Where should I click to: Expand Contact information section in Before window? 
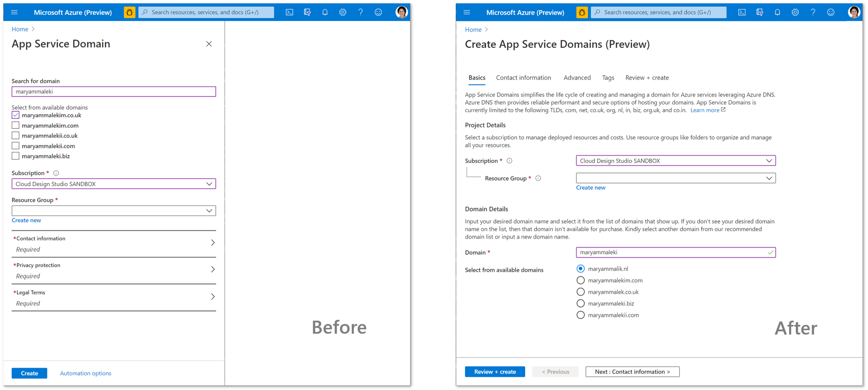pos(114,244)
